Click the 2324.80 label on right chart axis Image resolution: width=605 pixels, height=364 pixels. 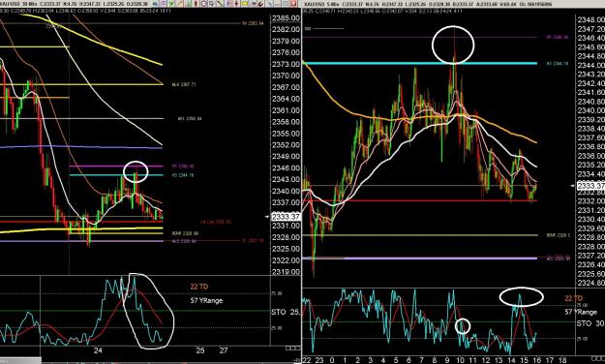pos(590,283)
